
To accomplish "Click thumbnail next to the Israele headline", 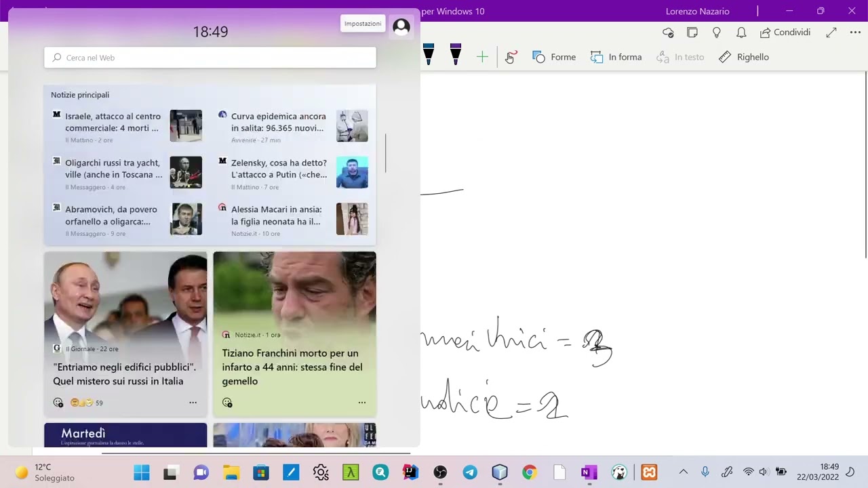I will click(x=186, y=125).
